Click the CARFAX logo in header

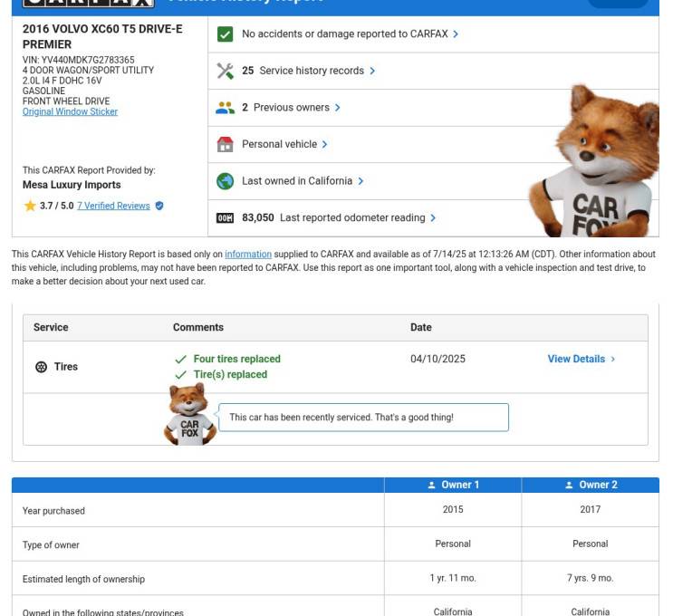(x=88, y=2)
